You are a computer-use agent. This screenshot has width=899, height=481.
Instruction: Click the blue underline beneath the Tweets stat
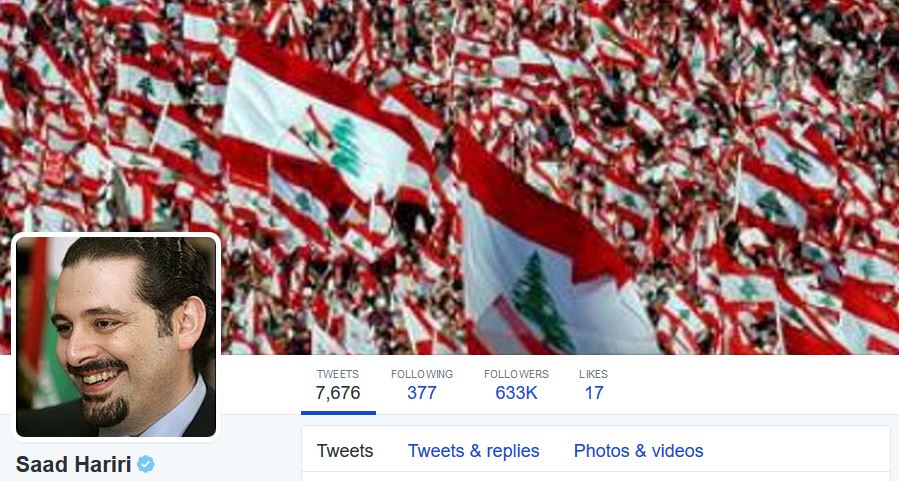pos(338,412)
